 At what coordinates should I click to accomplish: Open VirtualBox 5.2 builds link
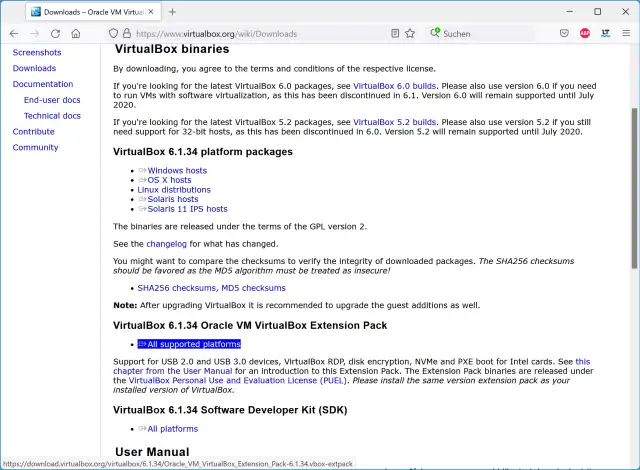[395, 122]
